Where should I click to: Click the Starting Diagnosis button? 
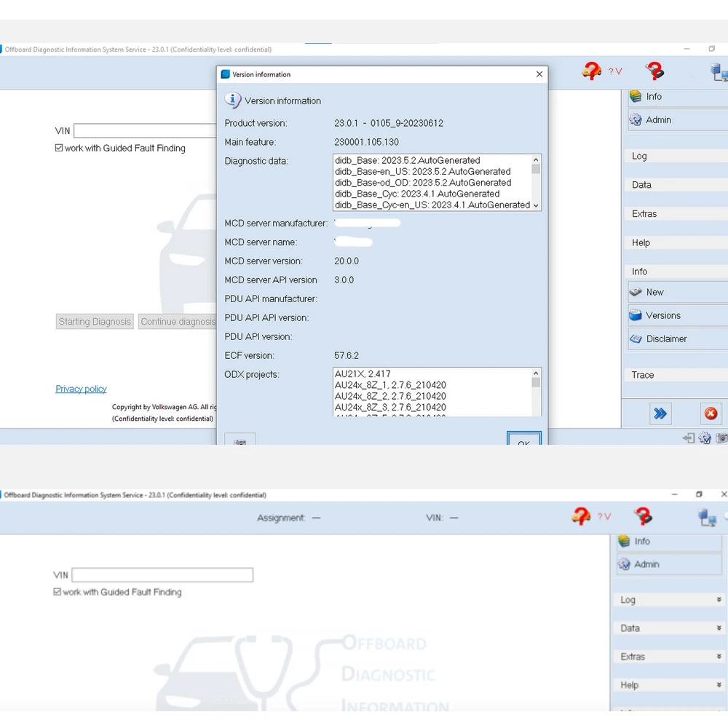click(x=95, y=322)
